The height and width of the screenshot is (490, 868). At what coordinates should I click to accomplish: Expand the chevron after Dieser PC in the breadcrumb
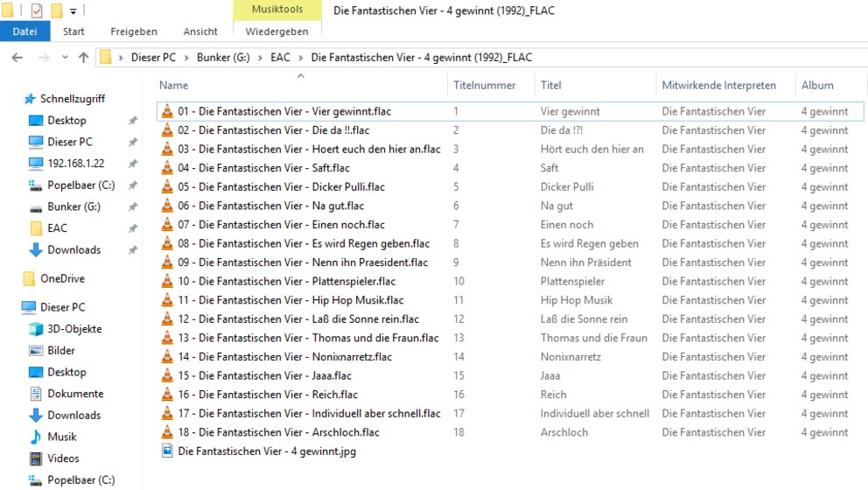pos(186,58)
